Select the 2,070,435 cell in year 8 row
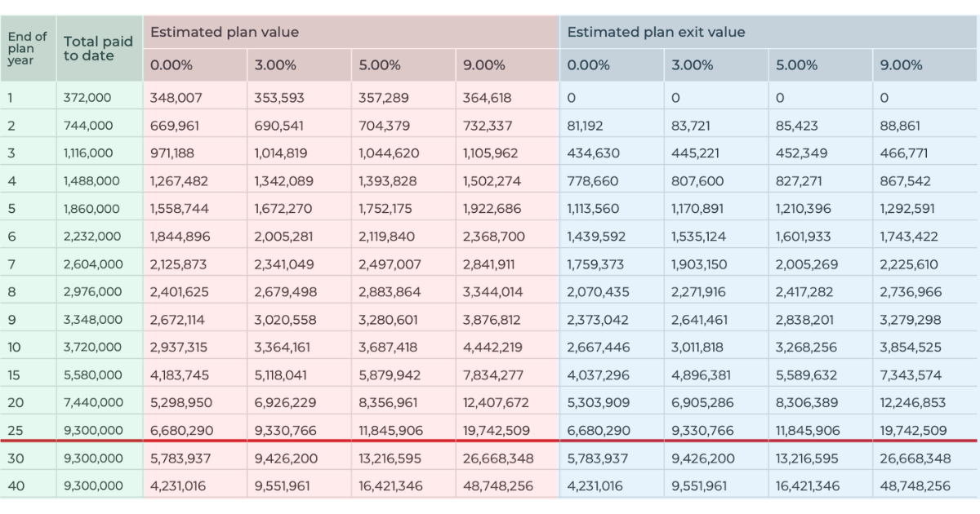Viewport: 980px width, 514px height. click(x=598, y=292)
